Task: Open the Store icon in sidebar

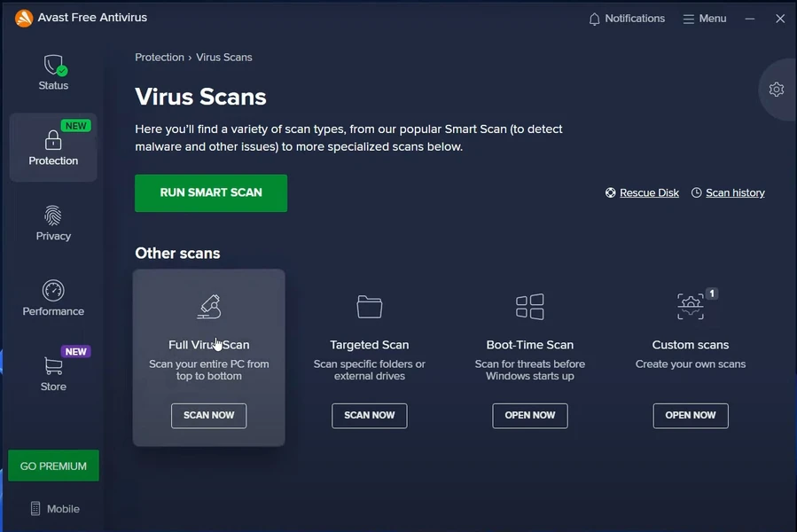Action: click(52, 367)
